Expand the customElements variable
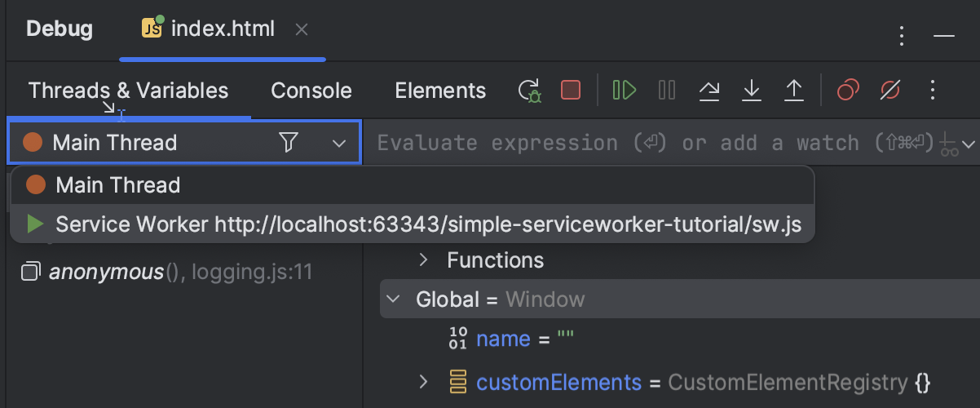 (423, 382)
